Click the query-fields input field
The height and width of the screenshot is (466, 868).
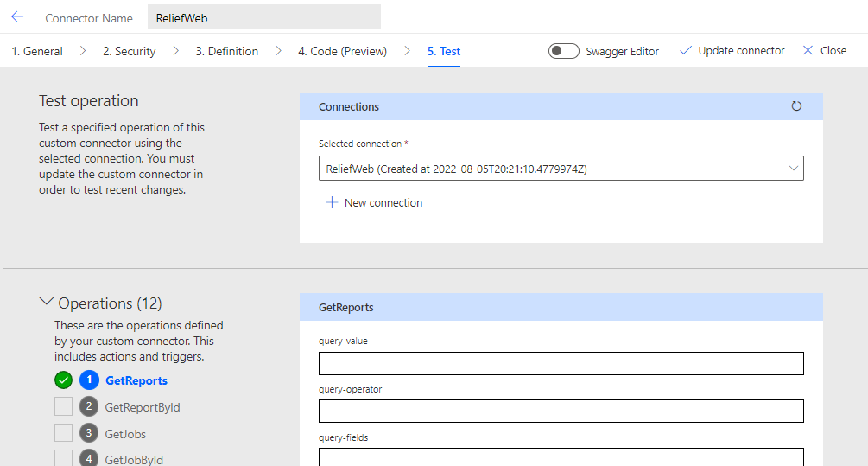click(561, 456)
